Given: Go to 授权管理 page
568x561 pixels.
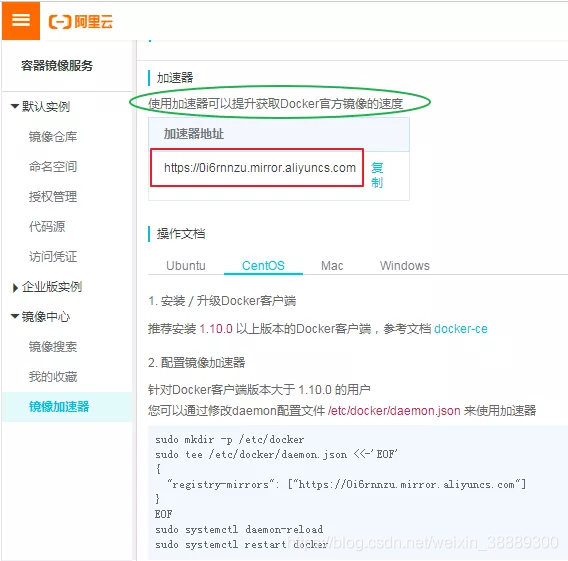Looking at the screenshot, I should click(53, 197).
